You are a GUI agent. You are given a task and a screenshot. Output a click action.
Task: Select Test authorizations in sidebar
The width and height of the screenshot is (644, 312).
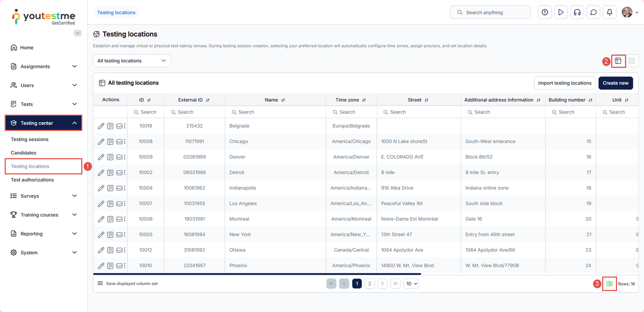pos(32,180)
